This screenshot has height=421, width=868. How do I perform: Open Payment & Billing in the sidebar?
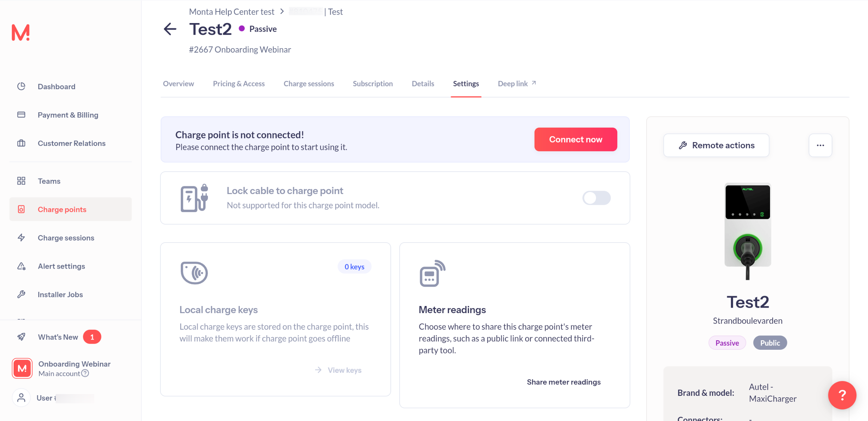point(68,115)
